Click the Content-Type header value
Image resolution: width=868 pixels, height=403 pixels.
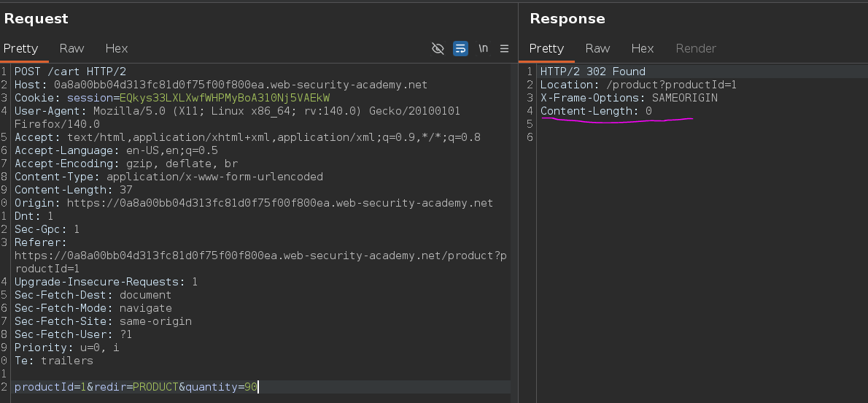[x=214, y=177]
